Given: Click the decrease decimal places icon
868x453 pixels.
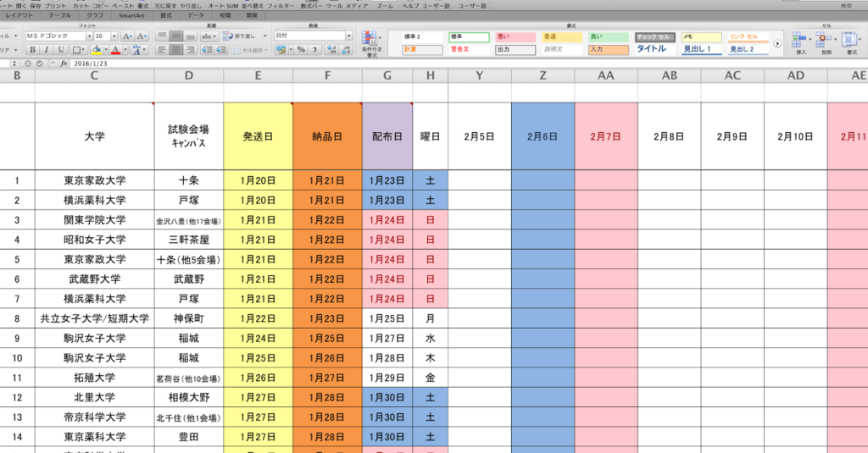Looking at the screenshot, I should click(x=347, y=50).
